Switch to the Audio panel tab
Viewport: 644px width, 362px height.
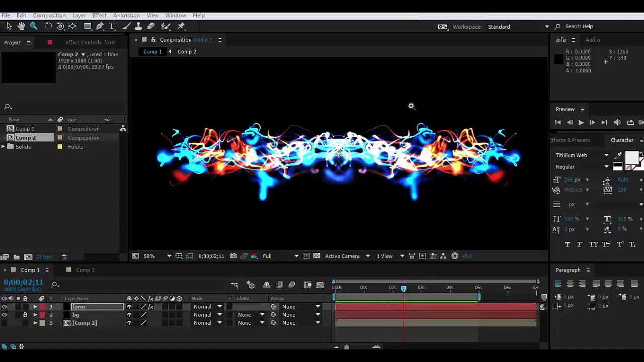pos(593,40)
